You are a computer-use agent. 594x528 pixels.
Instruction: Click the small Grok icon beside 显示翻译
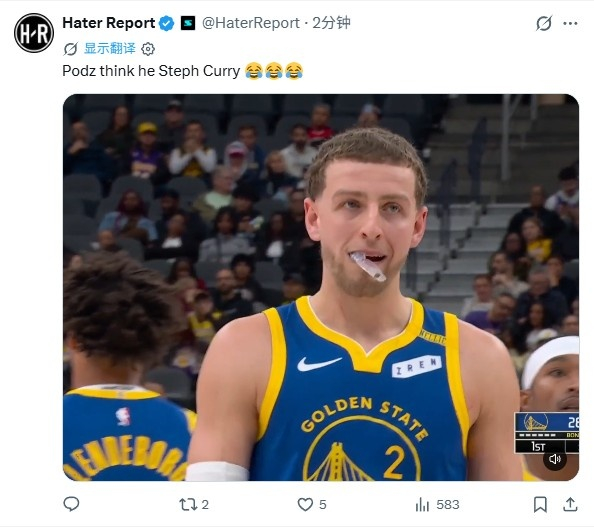(x=70, y=49)
